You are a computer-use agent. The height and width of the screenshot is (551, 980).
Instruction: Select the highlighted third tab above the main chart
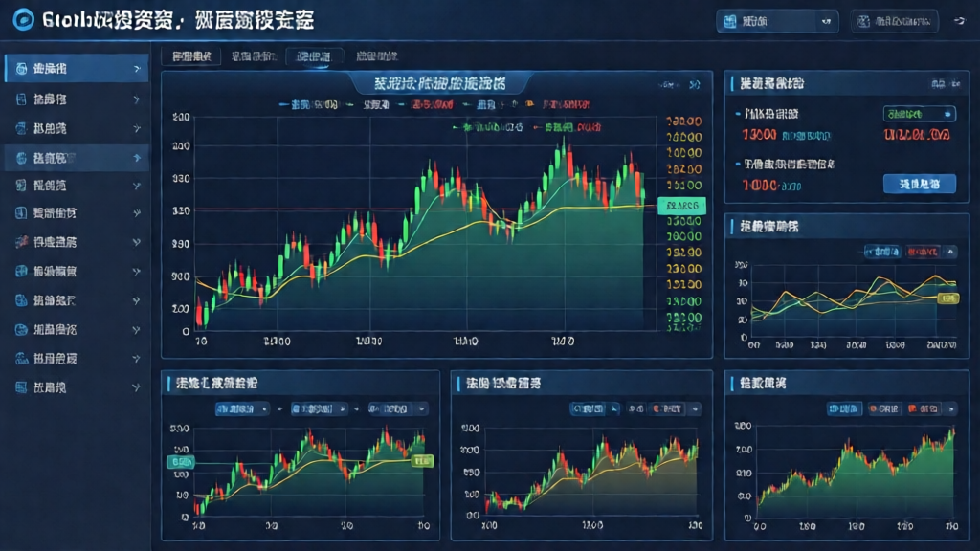(314, 57)
